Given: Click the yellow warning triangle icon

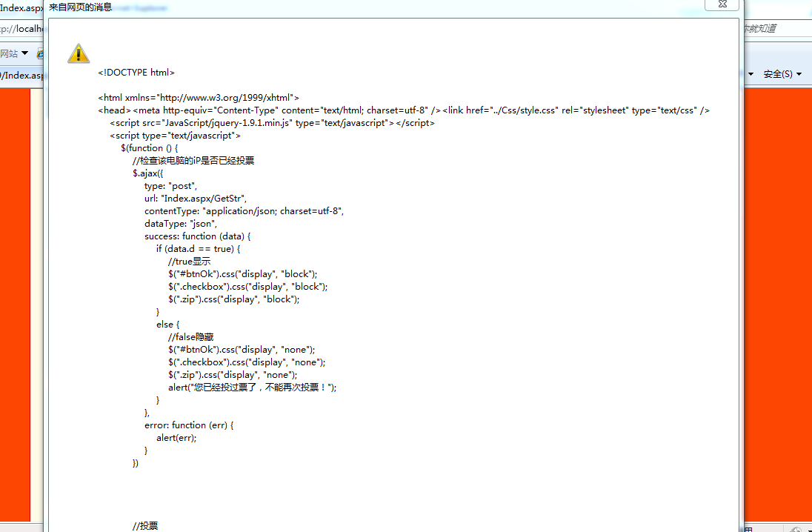Looking at the screenshot, I should pos(79,53).
